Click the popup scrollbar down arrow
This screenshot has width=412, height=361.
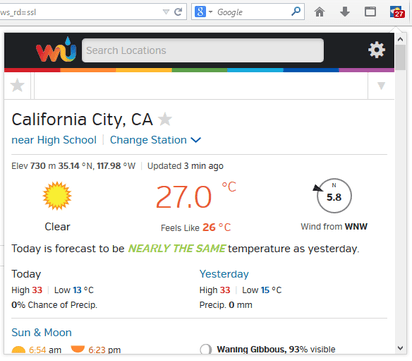pyautogui.click(x=400, y=348)
